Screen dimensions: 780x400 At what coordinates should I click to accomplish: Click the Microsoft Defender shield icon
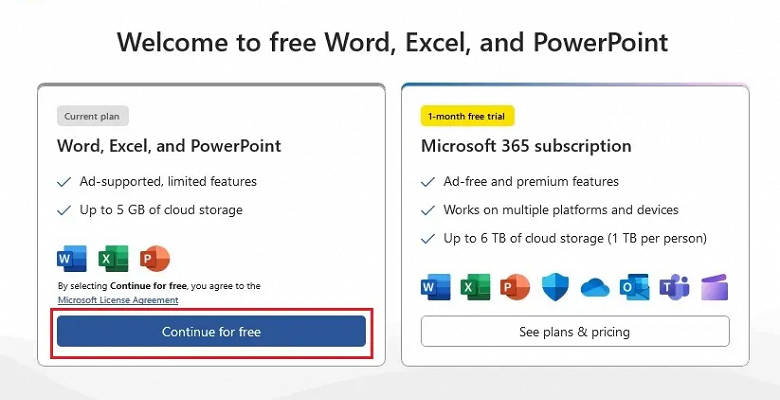(555, 287)
